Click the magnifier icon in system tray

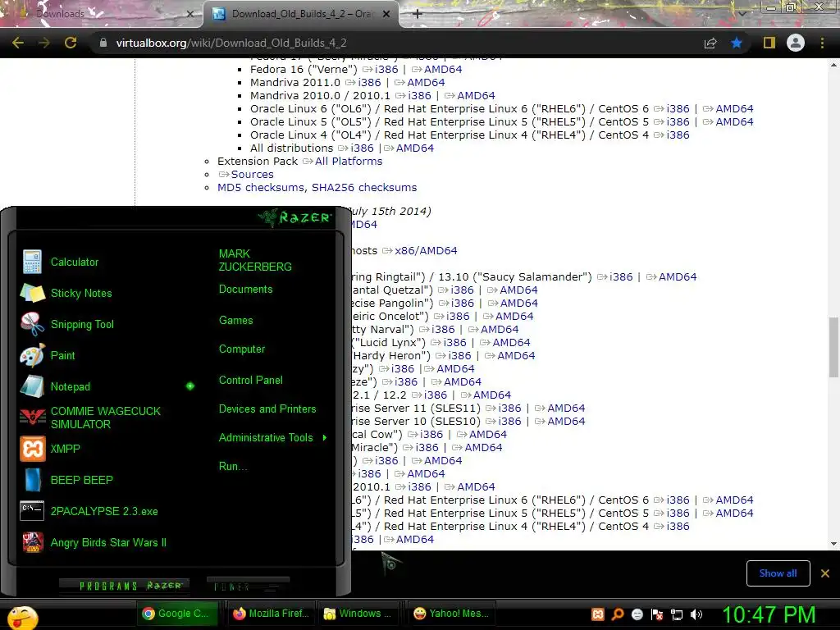click(x=618, y=614)
